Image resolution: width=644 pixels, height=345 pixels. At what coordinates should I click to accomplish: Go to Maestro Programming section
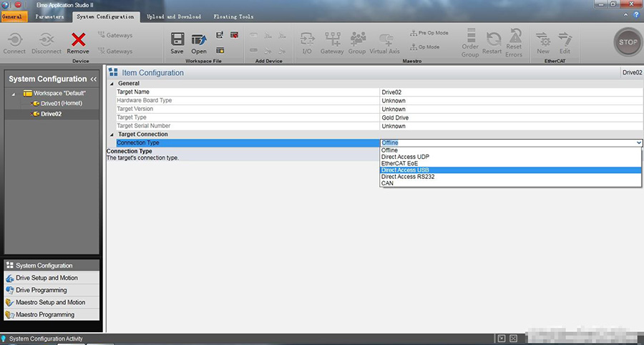(x=45, y=314)
